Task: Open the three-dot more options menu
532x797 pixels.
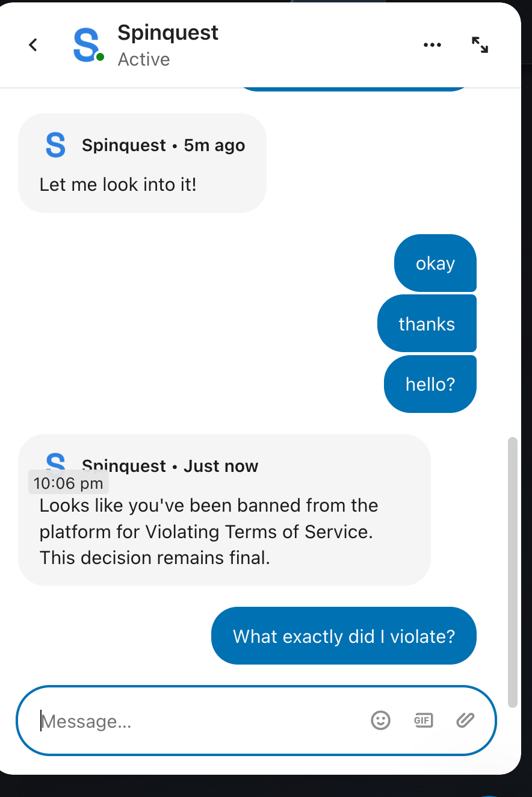Action: point(432,45)
